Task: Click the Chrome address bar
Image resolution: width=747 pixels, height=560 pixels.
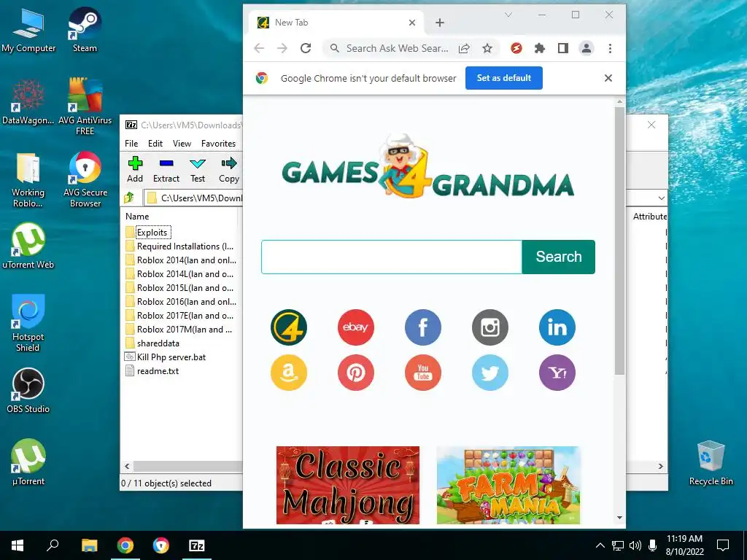Action: click(x=397, y=48)
